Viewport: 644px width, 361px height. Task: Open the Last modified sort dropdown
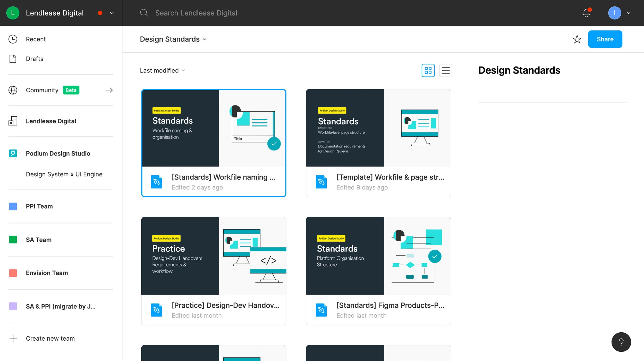[x=162, y=70]
